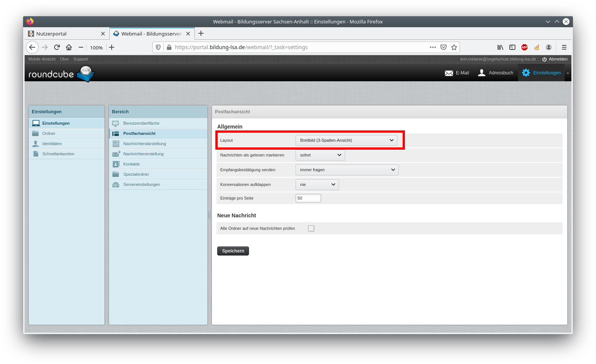Open Schnellantworten settings
596x364 pixels.
[67, 154]
